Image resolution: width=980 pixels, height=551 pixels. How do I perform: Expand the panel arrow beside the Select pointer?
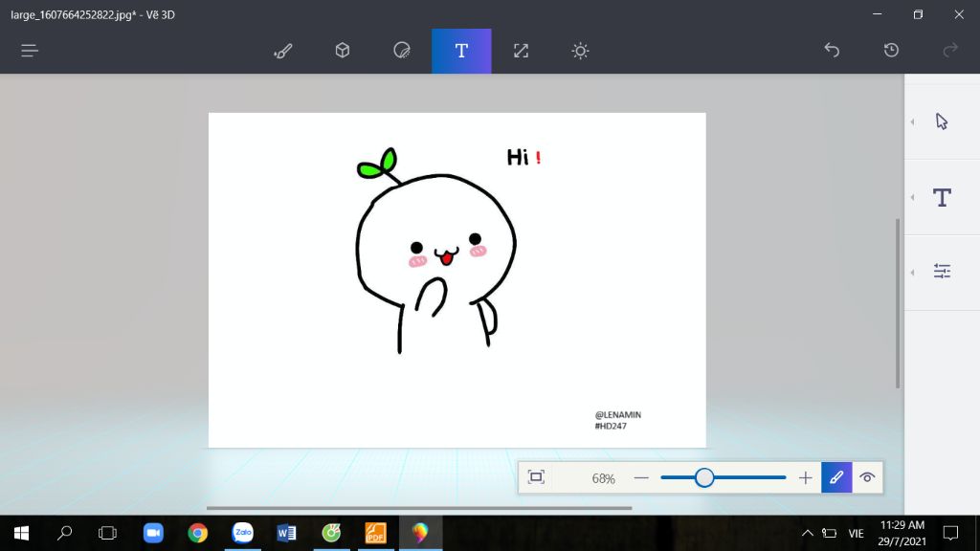coord(912,121)
